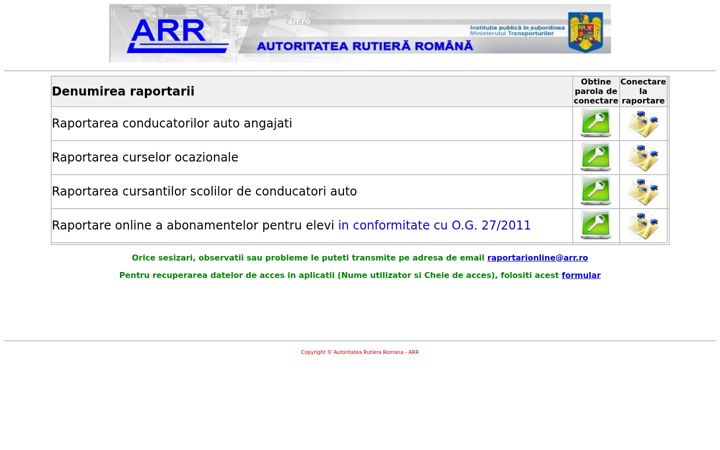This screenshot has width=720, height=450.
Task: Open connect icon for abonamentelor pentru elevi
Action: coord(643,226)
